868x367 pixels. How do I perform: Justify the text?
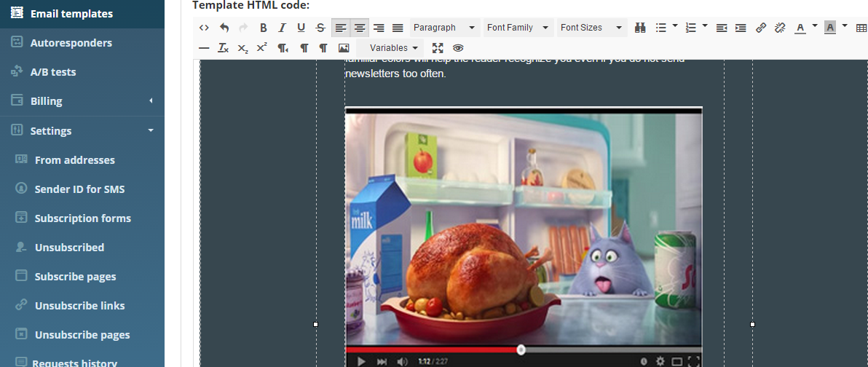398,28
